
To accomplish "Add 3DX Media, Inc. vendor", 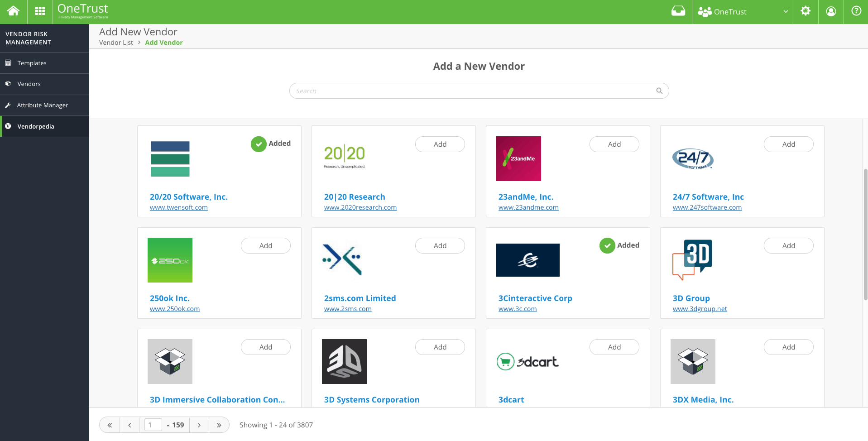I will (789, 347).
